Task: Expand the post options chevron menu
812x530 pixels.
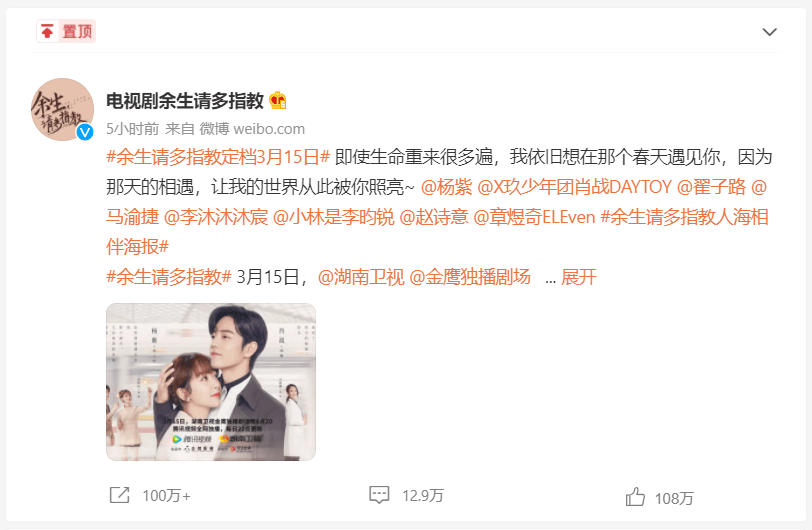Action: (770, 32)
